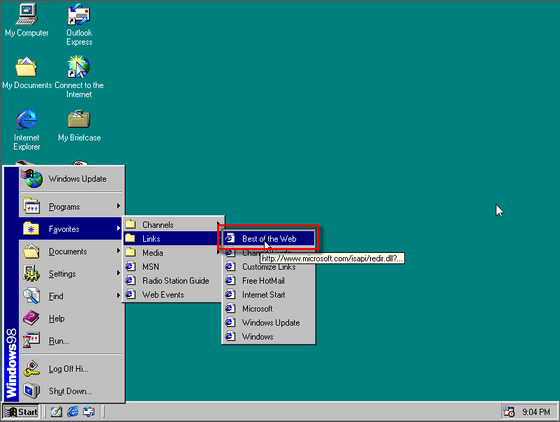The width and height of the screenshot is (560, 422).
Task: Click the Windows Update globe icon in Start menu
Action: [32, 178]
